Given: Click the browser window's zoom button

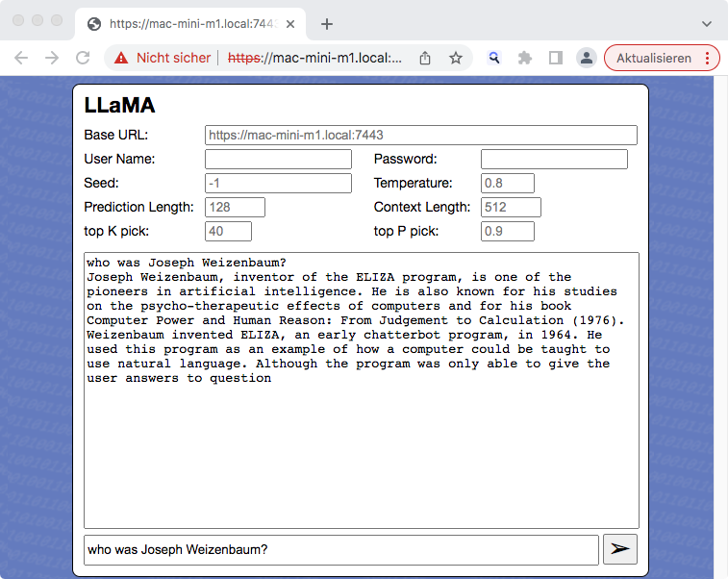Looking at the screenshot, I should (x=57, y=20).
